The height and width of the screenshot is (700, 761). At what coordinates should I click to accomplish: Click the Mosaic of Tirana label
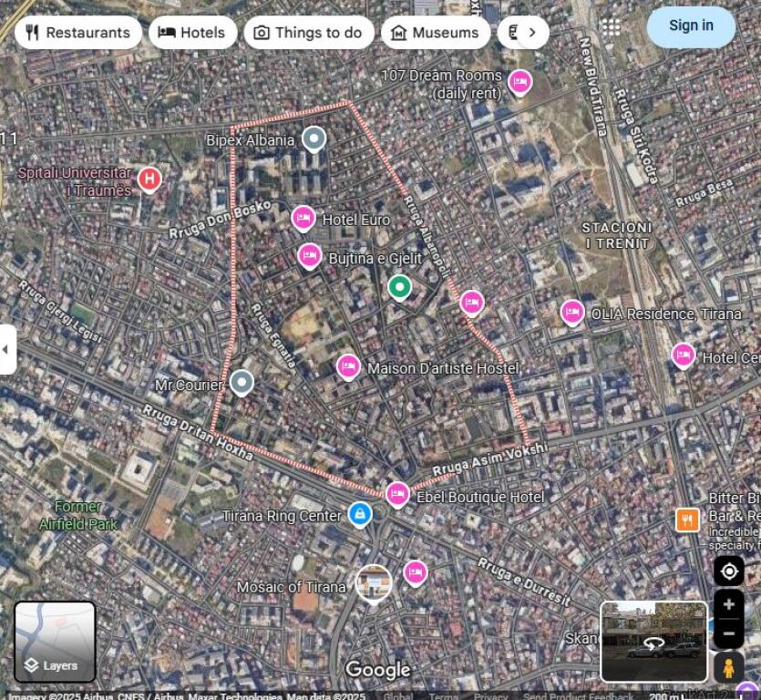(x=292, y=587)
